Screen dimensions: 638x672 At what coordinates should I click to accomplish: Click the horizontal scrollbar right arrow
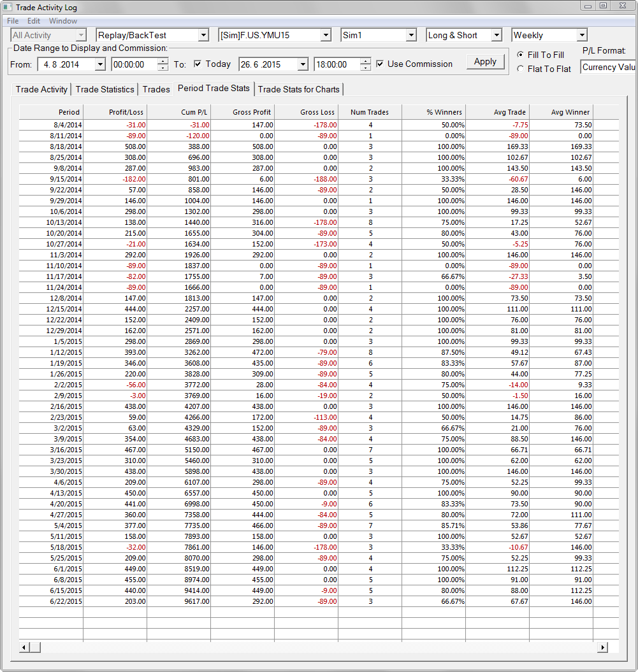602,647
